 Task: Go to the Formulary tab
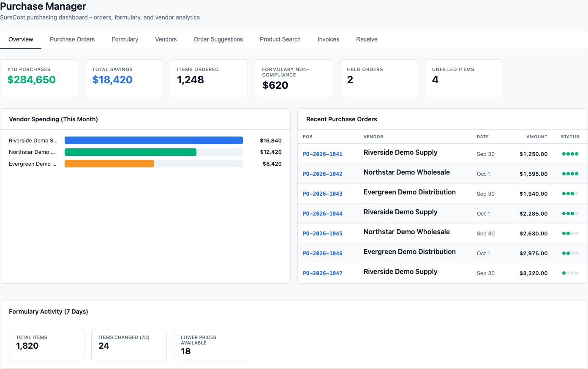tap(125, 39)
